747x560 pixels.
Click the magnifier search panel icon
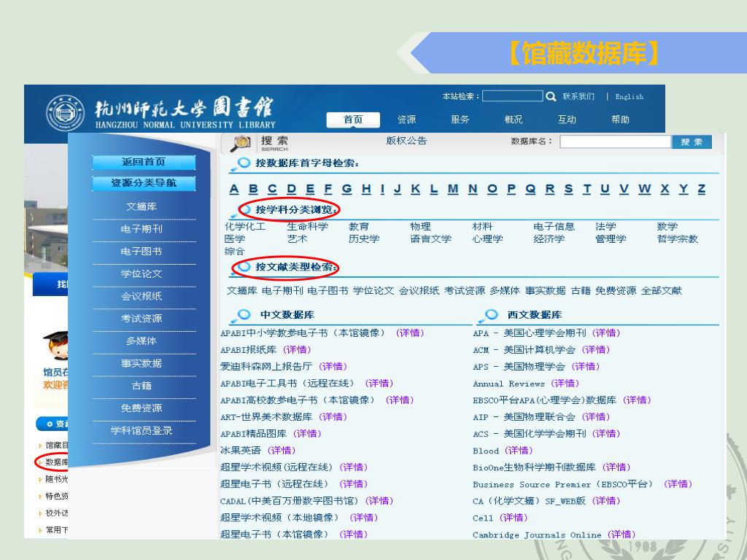pyautogui.click(x=240, y=142)
